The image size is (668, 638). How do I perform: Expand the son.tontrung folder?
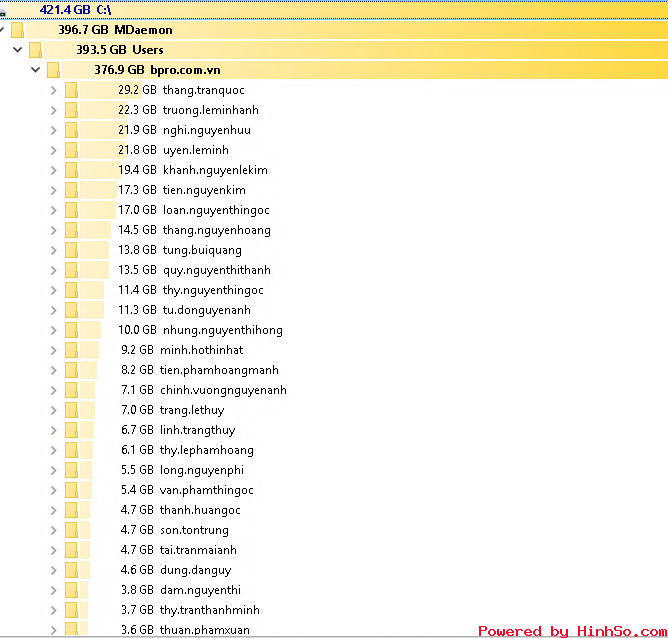point(53,531)
